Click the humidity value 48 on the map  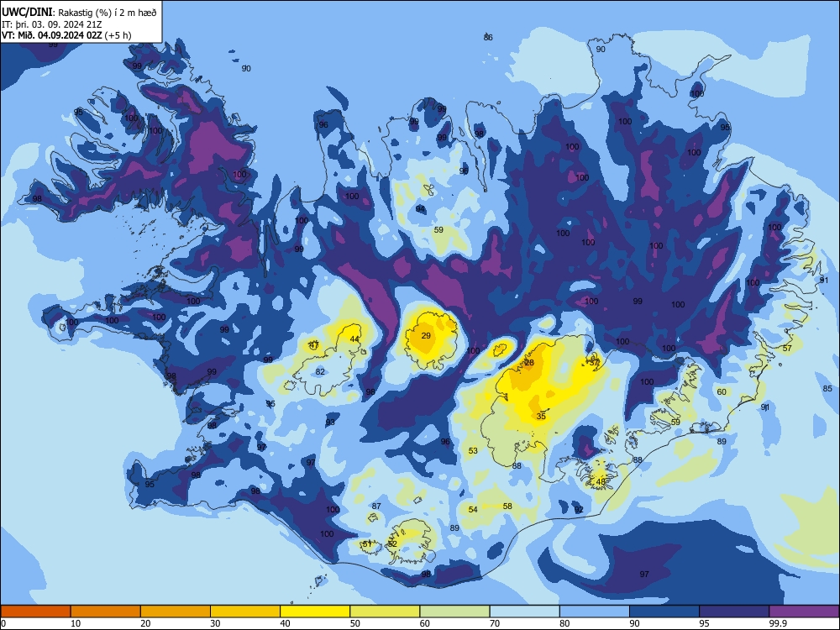tap(601, 481)
